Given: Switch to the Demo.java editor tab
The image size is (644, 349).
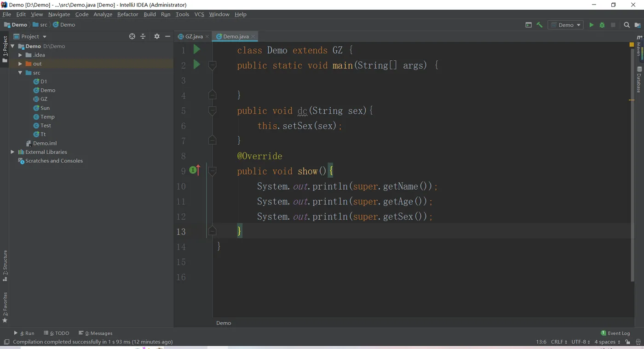Looking at the screenshot, I should pyautogui.click(x=236, y=36).
